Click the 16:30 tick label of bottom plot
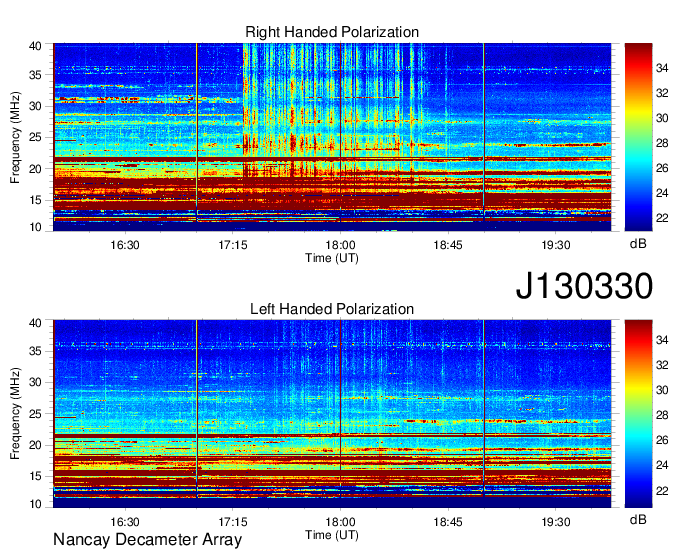This screenshot has height=552, width=680. pos(125,522)
